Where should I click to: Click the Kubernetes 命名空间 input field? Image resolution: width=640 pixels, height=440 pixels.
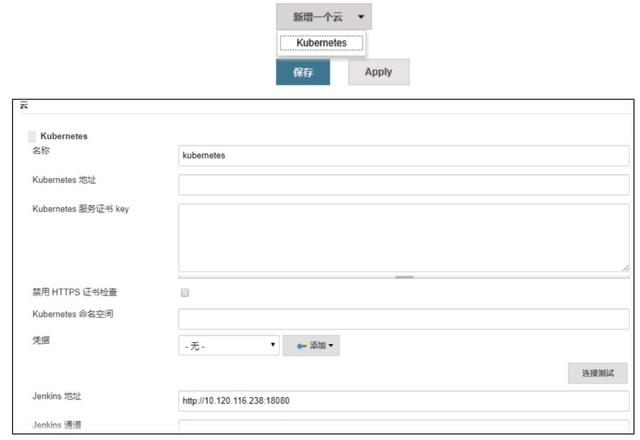(404, 319)
